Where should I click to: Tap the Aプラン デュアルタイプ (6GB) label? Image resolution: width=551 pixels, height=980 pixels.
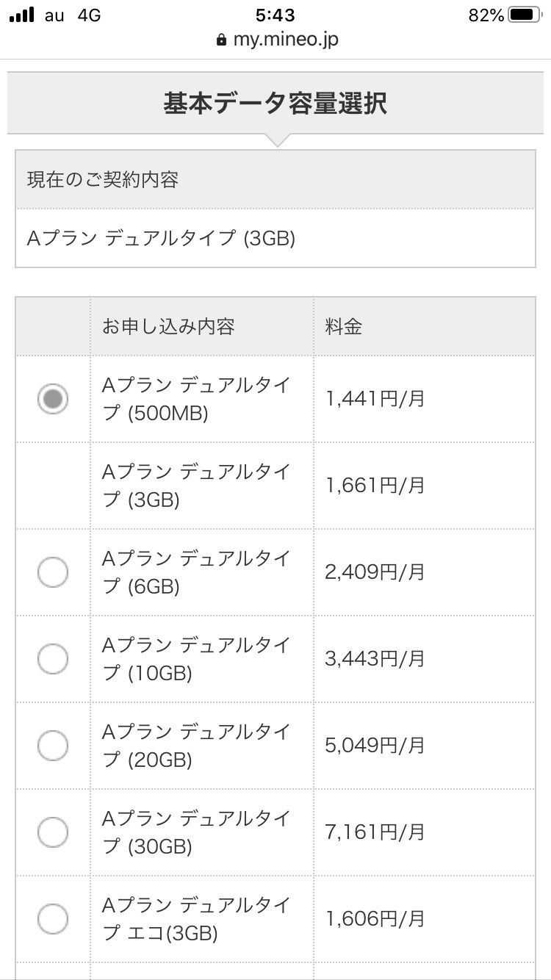[x=196, y=572]
